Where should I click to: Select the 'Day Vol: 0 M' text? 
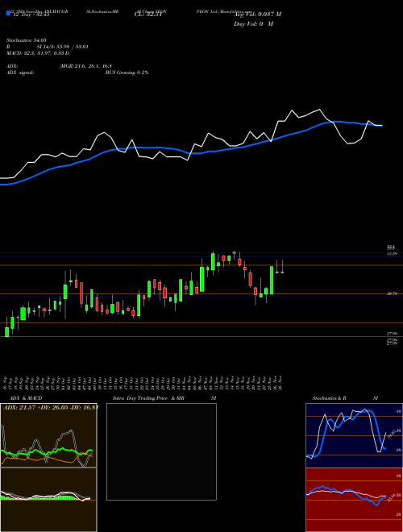pos(253,24)
